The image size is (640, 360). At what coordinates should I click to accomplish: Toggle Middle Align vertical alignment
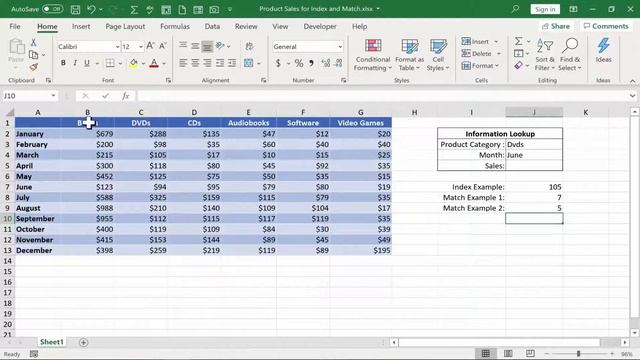point(195,46)
